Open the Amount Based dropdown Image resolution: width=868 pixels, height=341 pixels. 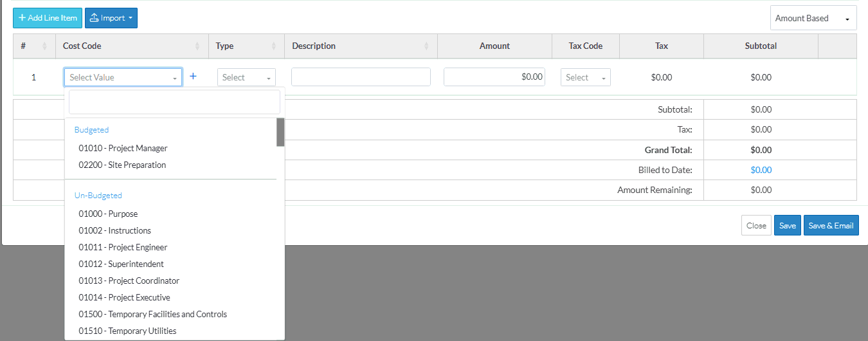pos(813,18)
